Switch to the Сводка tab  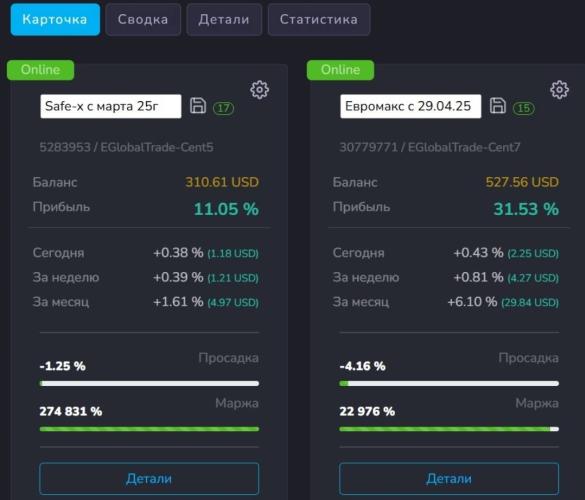(x=143, y=19)
